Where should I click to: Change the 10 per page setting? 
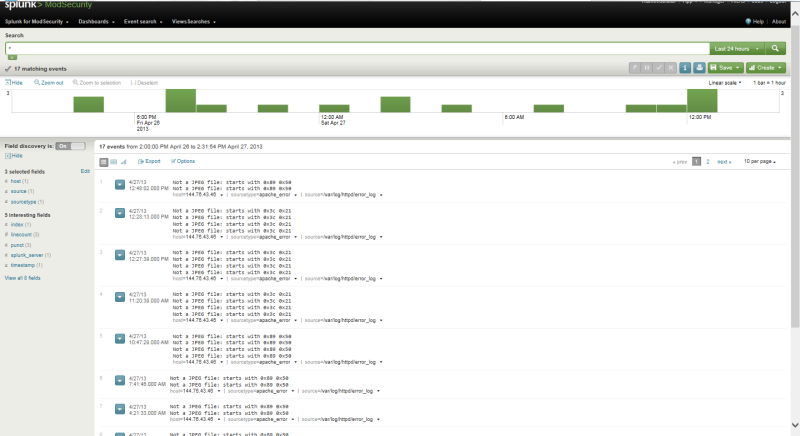(760, 161)
